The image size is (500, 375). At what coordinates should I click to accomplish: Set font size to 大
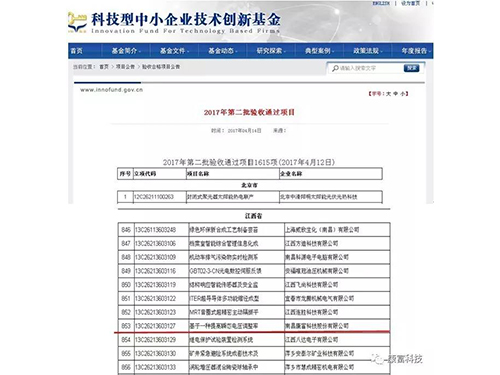pos(388,94)
